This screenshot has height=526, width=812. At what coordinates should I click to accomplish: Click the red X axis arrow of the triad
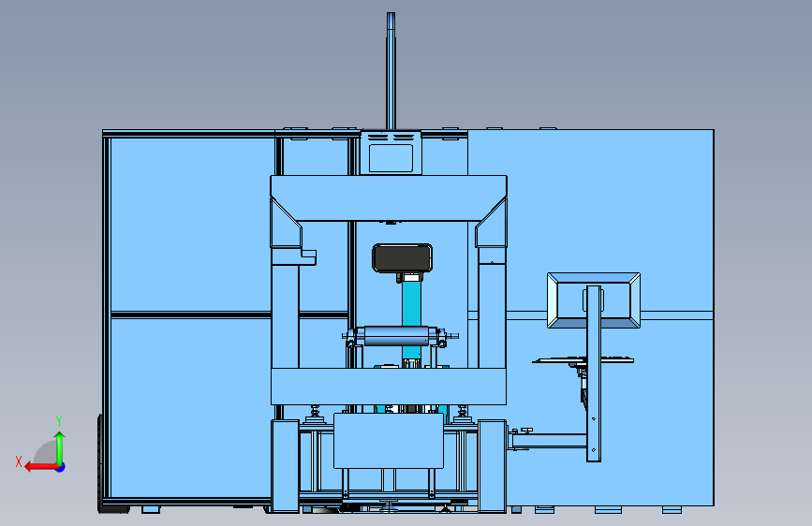coord(41,467)
